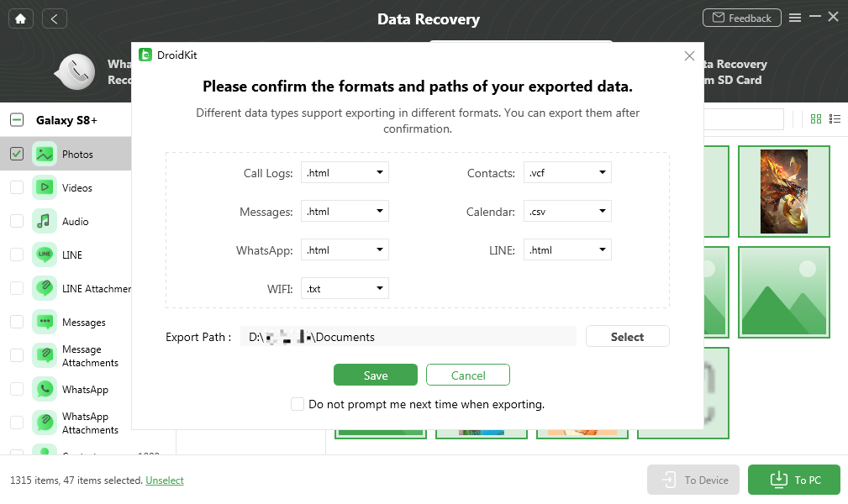Open the WIFI format dropdown
The height and width of the screenshot is (504, 848).
coord(345,288)
